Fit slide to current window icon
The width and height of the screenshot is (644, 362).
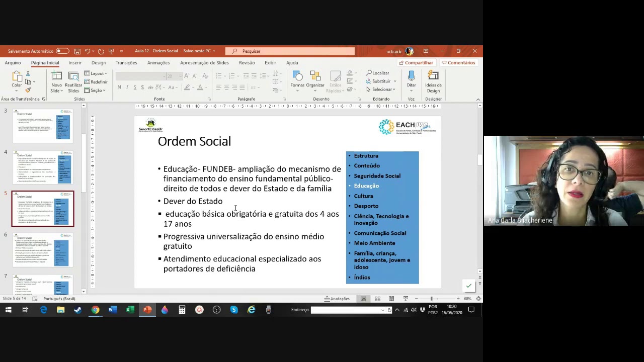tap(478, 299)
